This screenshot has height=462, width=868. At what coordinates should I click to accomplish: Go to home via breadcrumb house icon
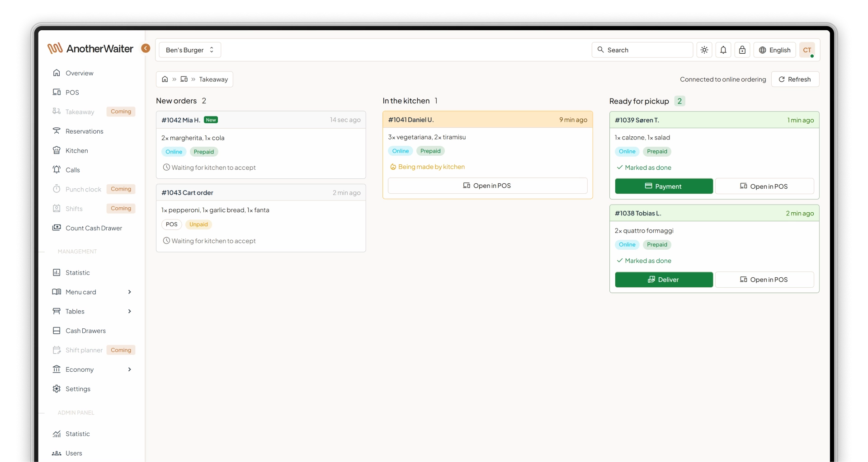coord(165,79)
